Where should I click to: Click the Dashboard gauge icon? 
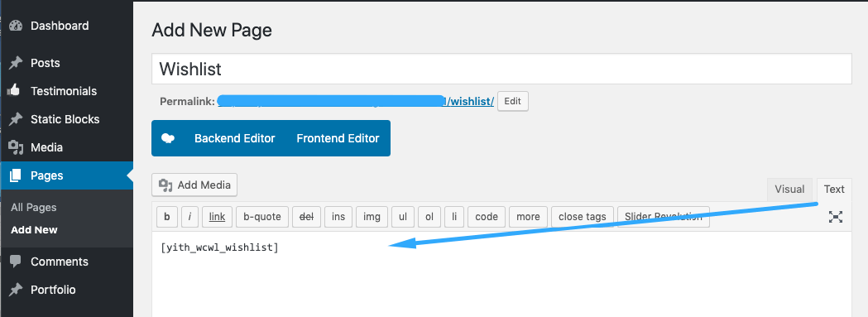click(16, 26)
